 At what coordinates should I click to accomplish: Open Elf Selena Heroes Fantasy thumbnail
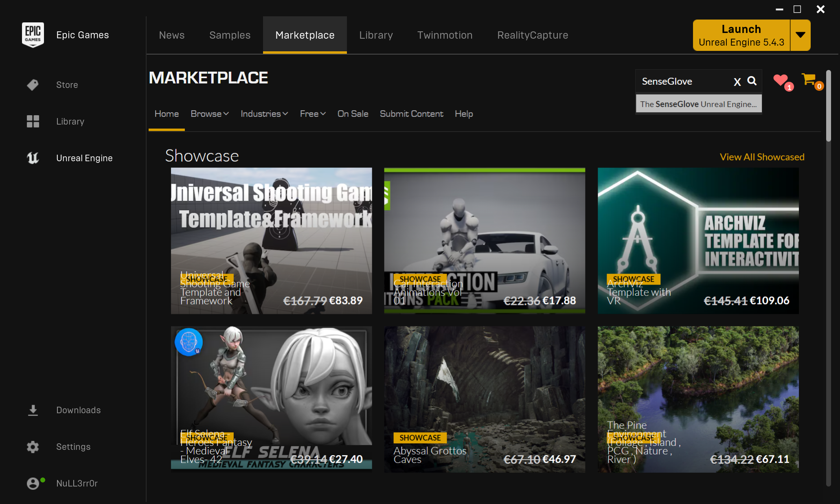pos(271,399)
